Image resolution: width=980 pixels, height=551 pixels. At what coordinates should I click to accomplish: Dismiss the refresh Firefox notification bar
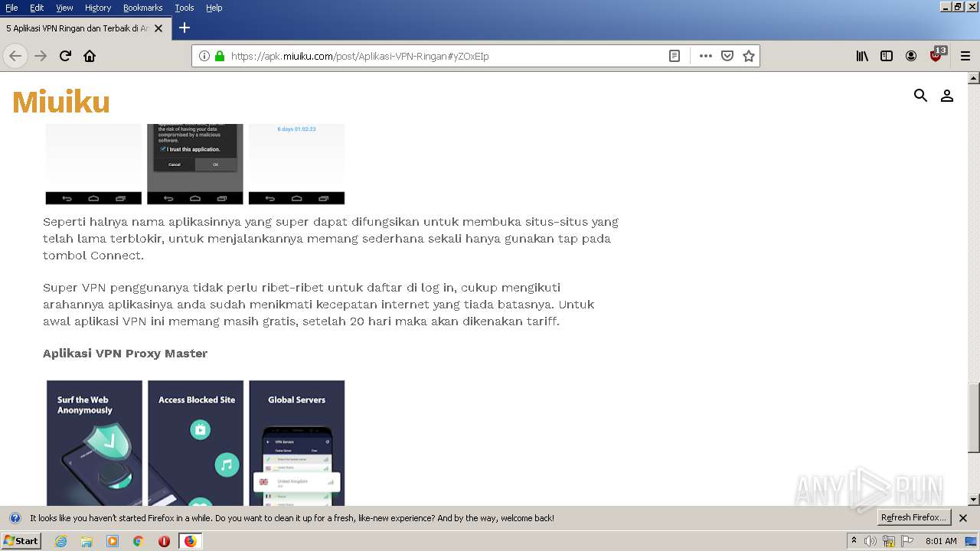tap(963, 518)
